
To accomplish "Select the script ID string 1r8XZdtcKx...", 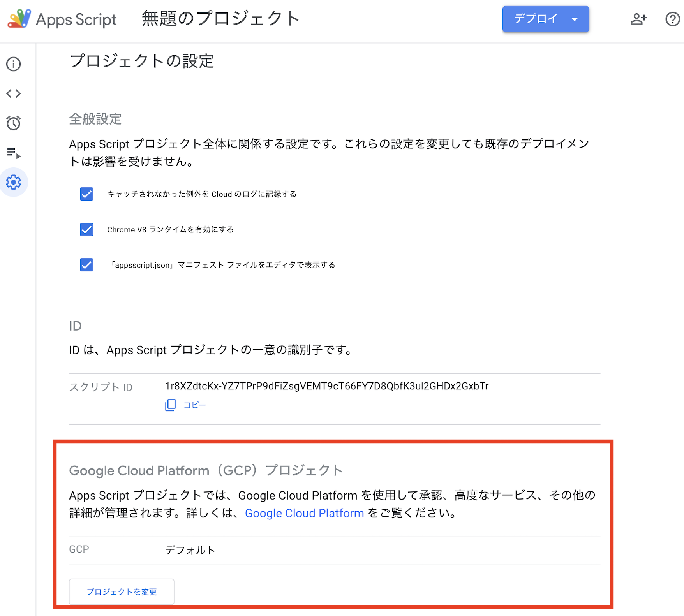I will tap(326, 386).
